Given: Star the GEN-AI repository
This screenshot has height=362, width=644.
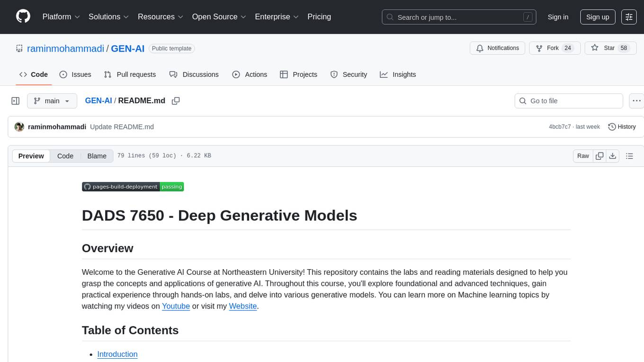Looking at the screenshot, I should [x=611, y=48].
